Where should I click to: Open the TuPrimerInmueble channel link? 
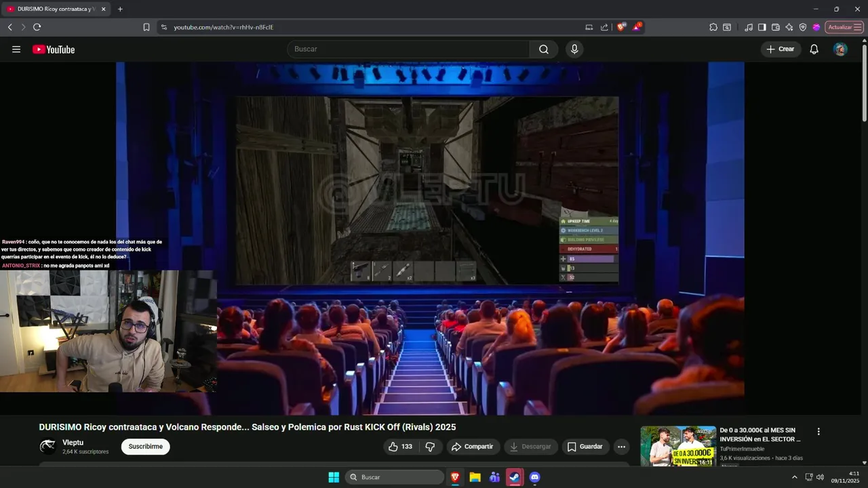click(742, 449)
